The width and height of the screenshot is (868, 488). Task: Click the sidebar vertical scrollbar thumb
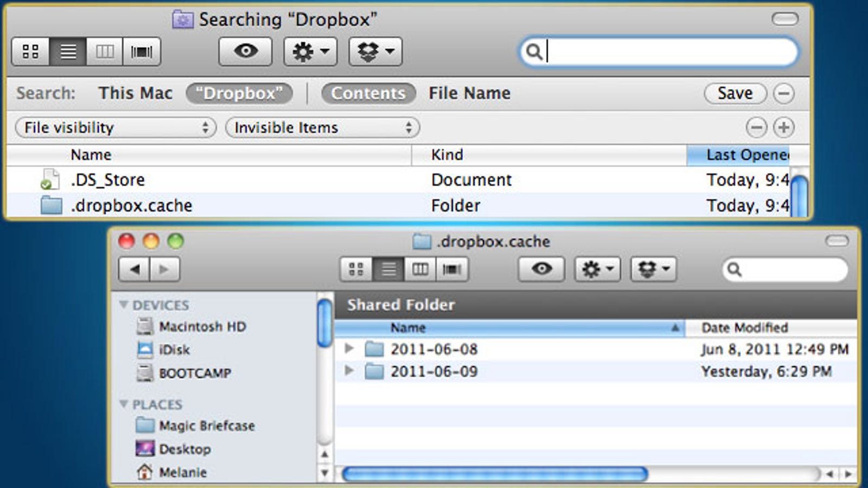coord(324,323)
